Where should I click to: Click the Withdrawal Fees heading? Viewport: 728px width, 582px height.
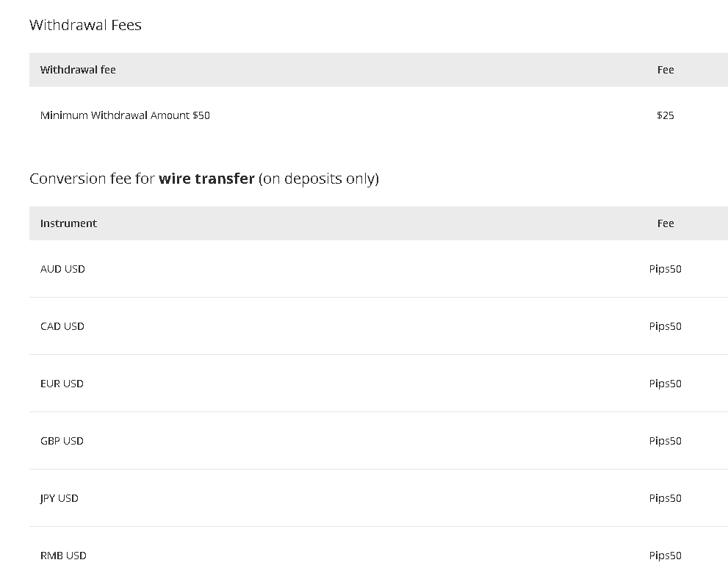[x=85, y=25]
